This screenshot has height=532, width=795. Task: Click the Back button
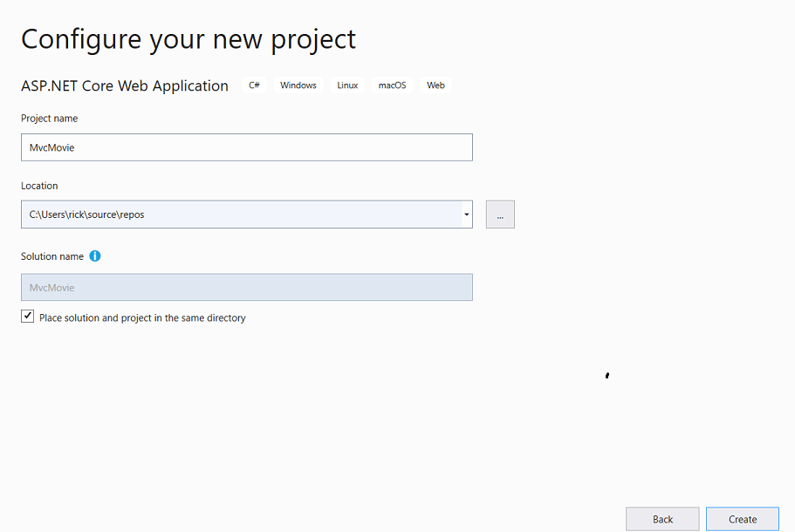(662, 518)
